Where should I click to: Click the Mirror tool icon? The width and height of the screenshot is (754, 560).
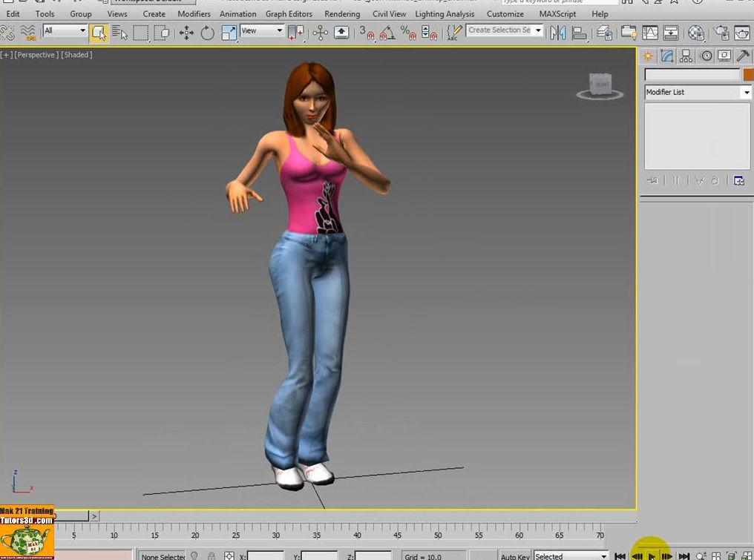[558, 33]
